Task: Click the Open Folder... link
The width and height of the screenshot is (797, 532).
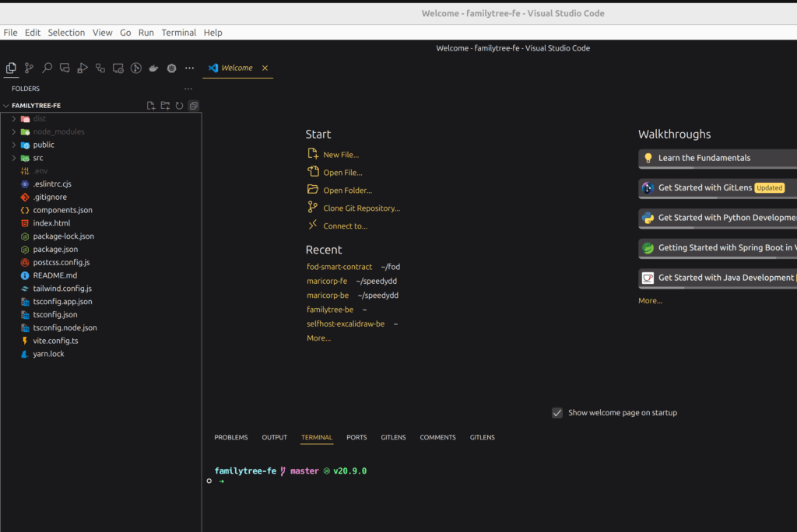Action: [x=348, y=191]
